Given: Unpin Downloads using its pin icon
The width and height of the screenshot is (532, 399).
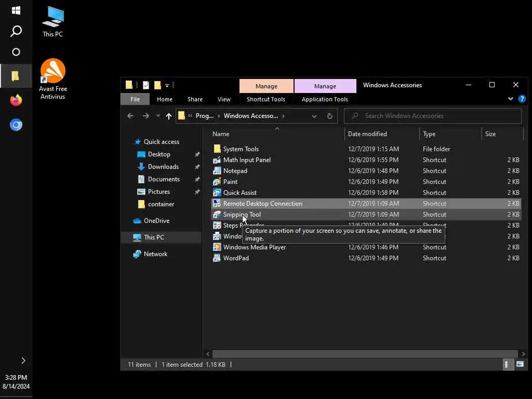Looking at the screenshot, I should coord(197,167).
